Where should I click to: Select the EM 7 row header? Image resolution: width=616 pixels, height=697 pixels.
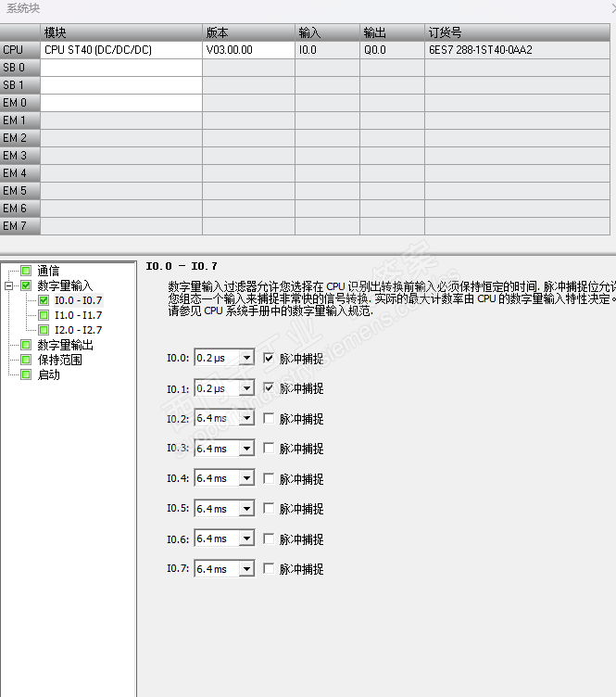click(20, 226)
